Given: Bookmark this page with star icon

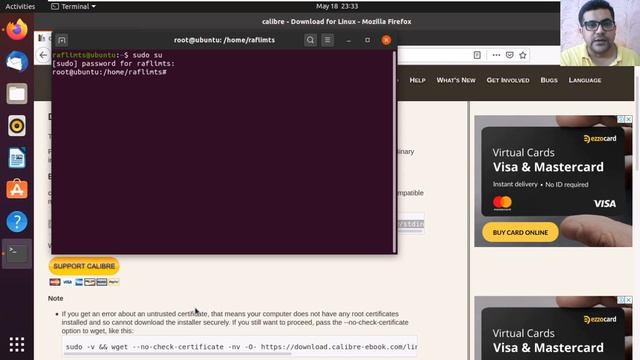Looking at the screenshot, I should 523,55.
